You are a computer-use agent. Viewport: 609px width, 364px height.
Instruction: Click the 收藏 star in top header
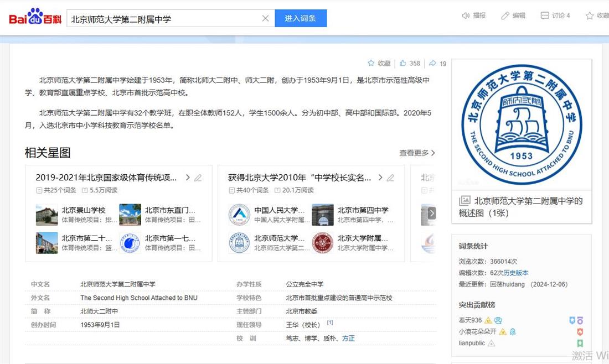point(590,15)
